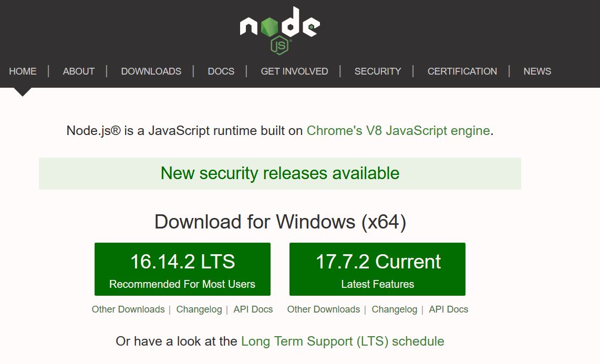Open the GET INVOLVED page
600x364 pixels.
click(294, 71)
